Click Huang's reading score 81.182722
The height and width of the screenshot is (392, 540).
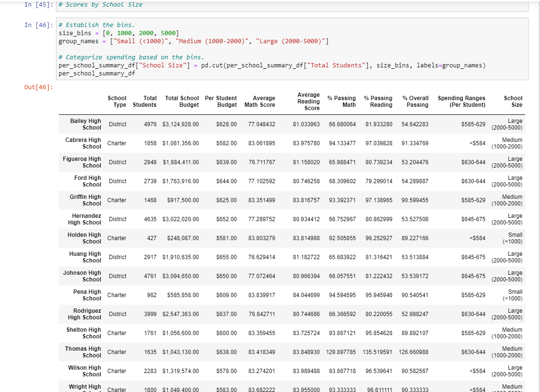coord(306,257)
